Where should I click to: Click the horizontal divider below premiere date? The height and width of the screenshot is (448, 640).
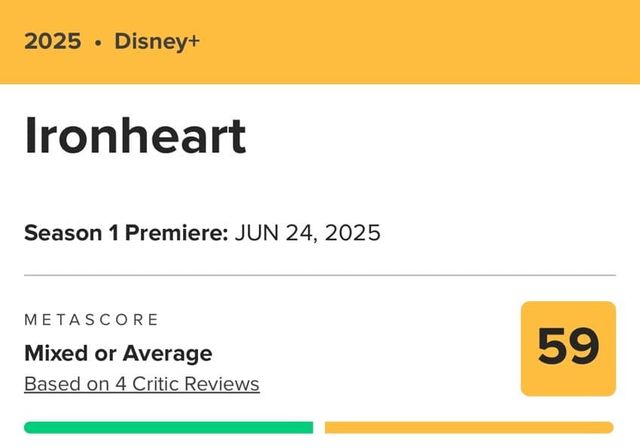(320, 274)
